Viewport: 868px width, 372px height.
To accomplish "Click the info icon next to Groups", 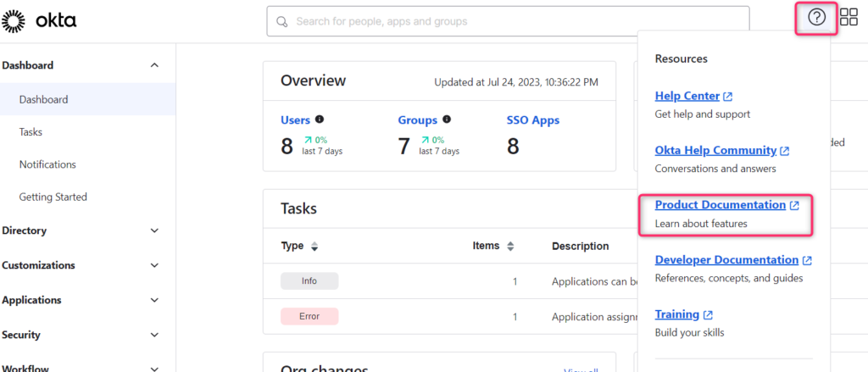I will [447, 119].
